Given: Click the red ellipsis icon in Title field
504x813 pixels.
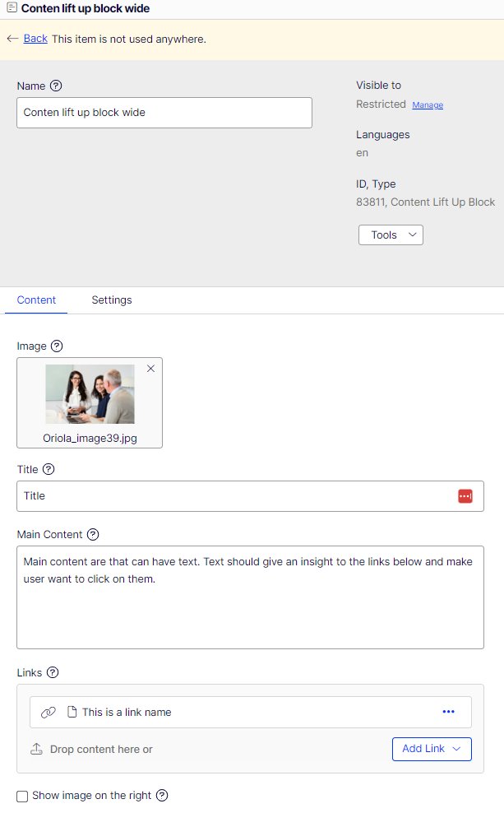Looking at the screenshot, I should click(x=465, y=496).
